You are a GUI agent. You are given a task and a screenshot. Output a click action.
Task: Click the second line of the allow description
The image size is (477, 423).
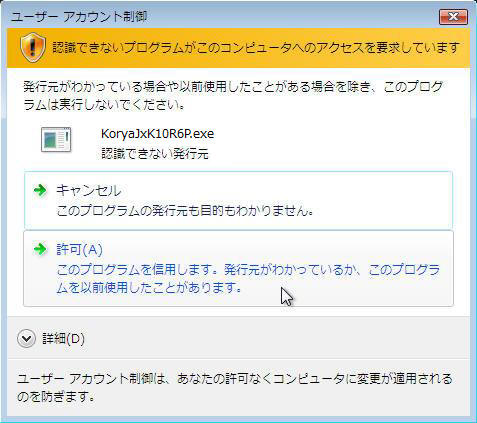[x=149, y=287]
